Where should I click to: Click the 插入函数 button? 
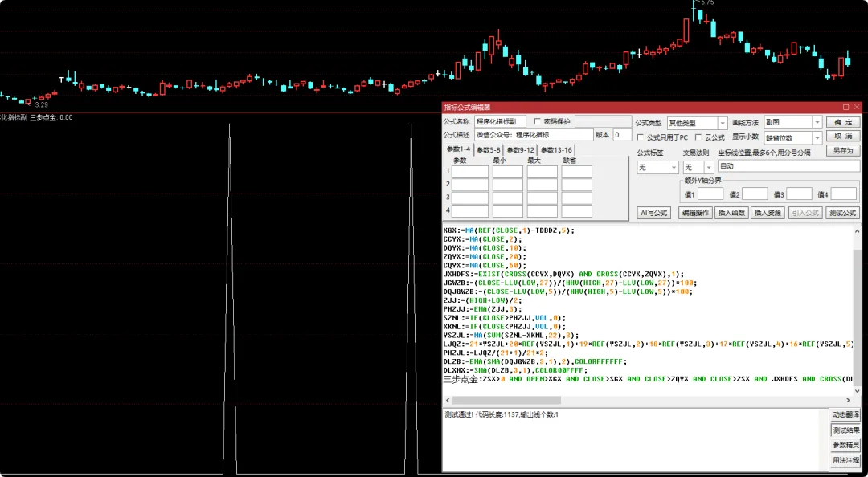click(732, 213)
